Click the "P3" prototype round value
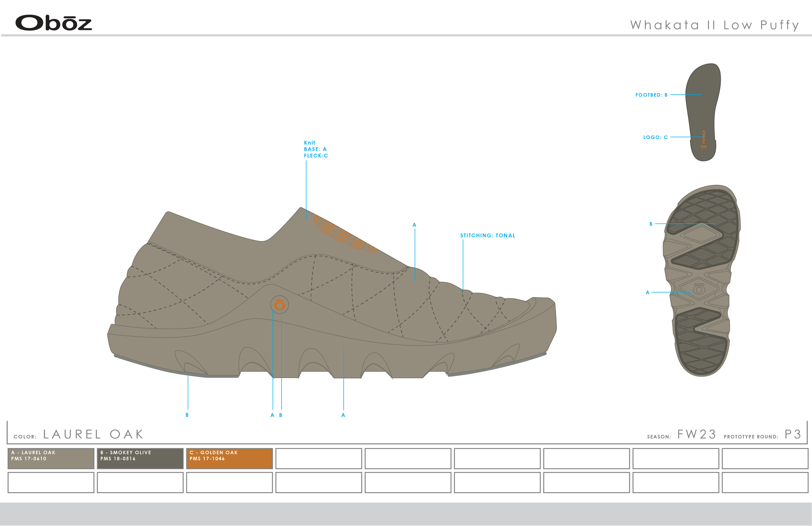Screen dimensions: 812x526 [793, 434]
